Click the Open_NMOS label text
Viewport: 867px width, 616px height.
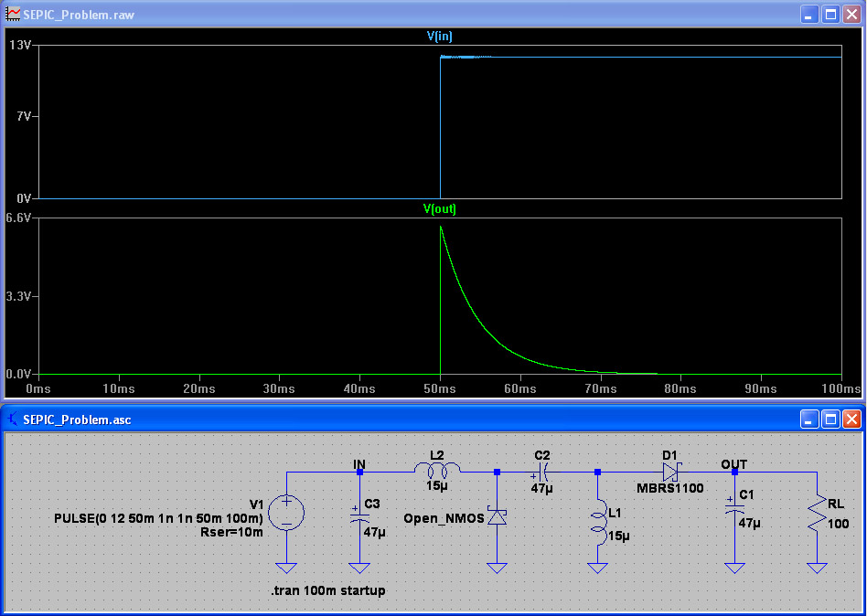444,519
